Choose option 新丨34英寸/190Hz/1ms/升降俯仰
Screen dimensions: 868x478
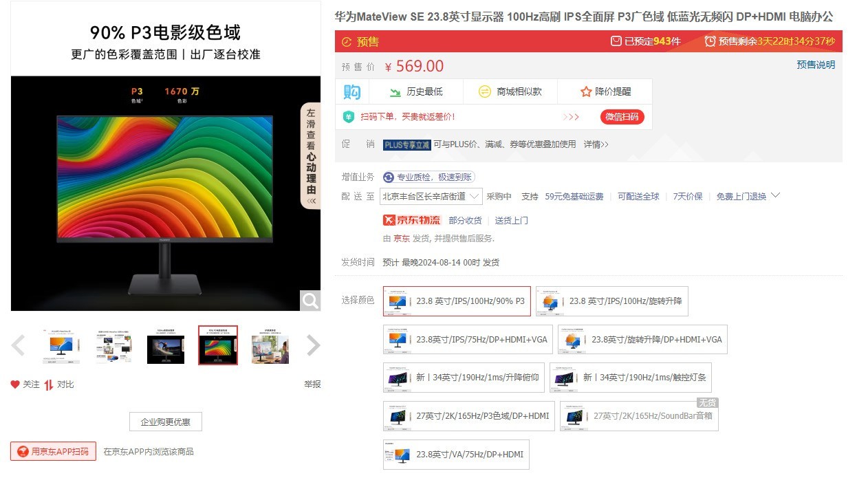pos(464,378)
